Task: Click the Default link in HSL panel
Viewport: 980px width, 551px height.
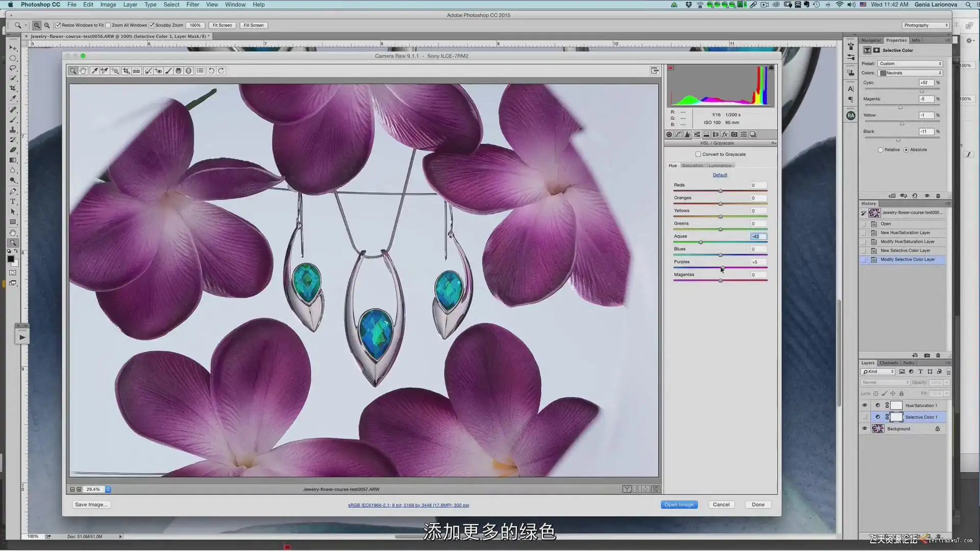Action: [x=720, y=175]
